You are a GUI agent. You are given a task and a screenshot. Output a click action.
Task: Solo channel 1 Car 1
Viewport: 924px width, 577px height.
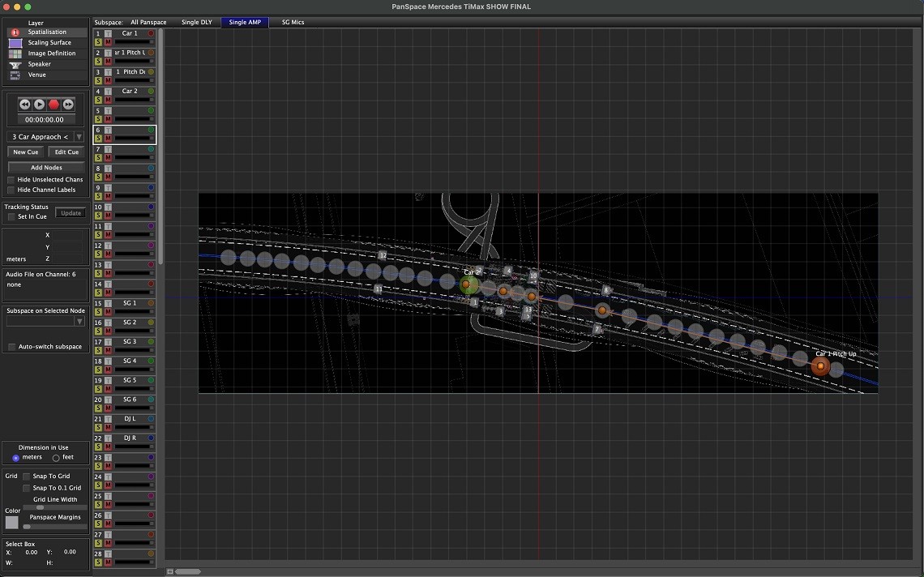(x=98, y=42)
